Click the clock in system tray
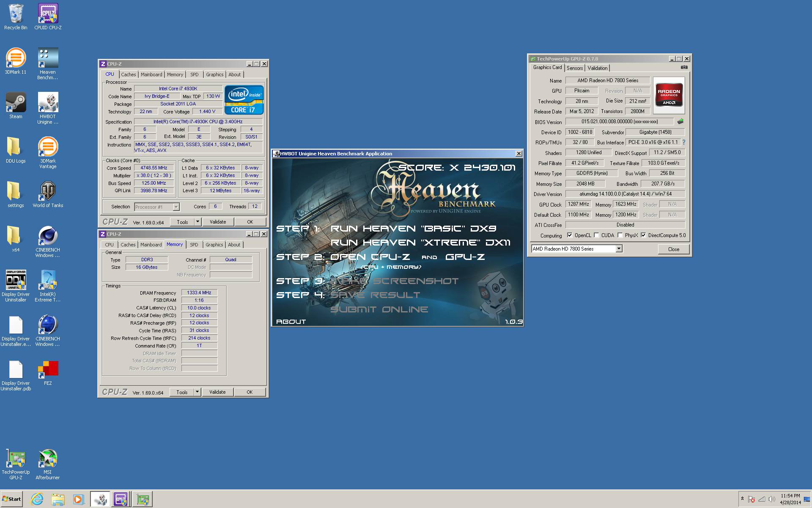This screenshot has width=812, height=508. coord(790,499)
